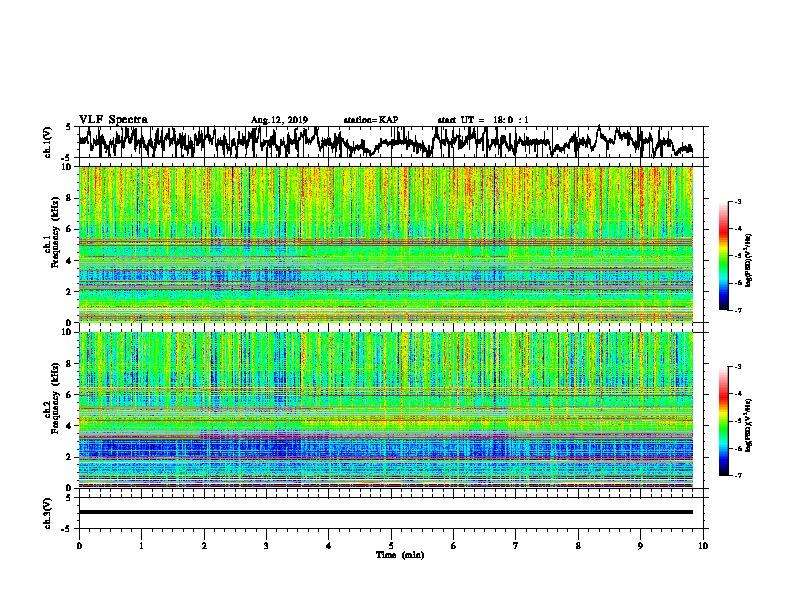The image size is (792, 612).
Task: Click the time axis tick label "3"
Action: pos(266,546)
